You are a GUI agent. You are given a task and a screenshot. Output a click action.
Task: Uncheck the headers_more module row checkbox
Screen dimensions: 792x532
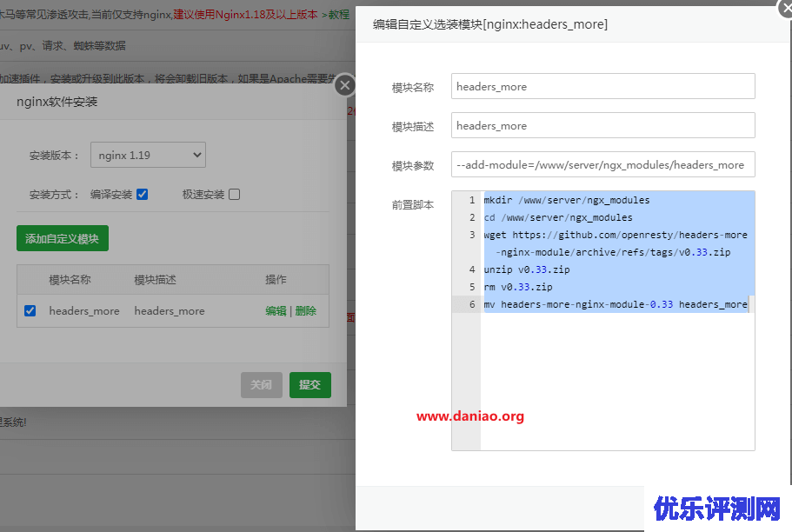(x=30, y=310)
